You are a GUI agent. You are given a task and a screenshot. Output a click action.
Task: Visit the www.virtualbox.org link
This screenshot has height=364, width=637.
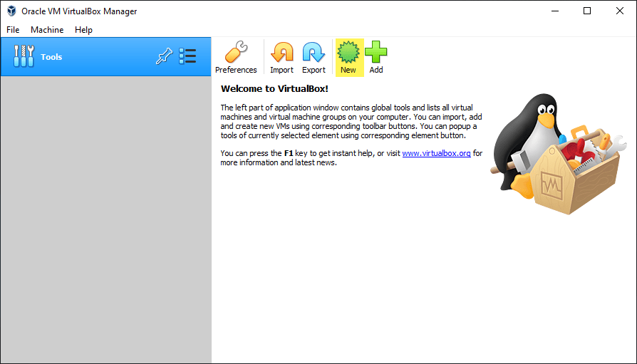(436, 153)
